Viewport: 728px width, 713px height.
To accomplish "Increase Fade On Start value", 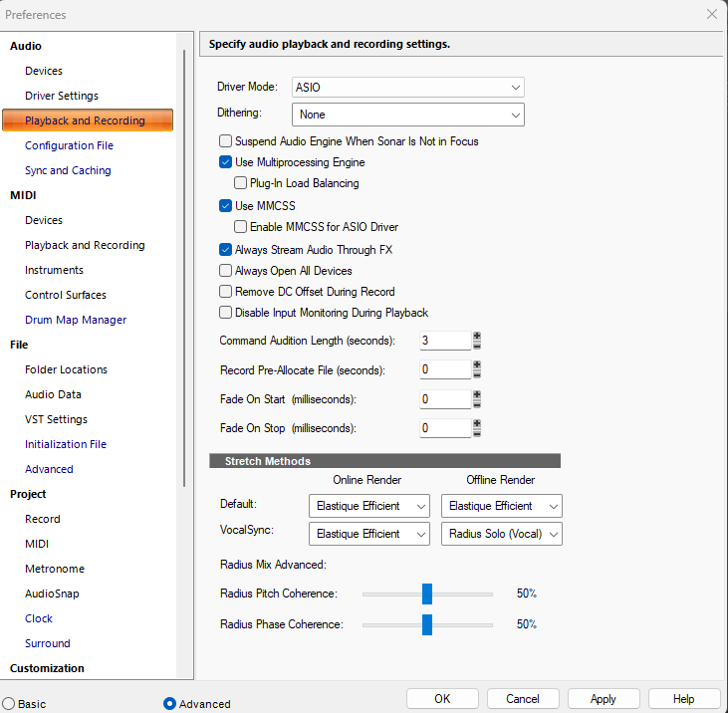I will click(x=476, y=395).
